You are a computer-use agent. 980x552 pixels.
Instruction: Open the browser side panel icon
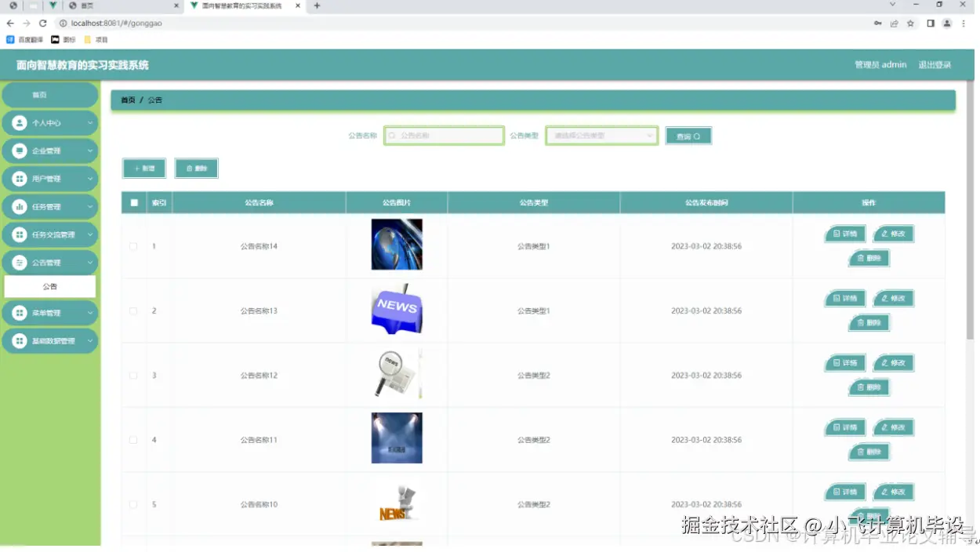[x=931, y=24]
